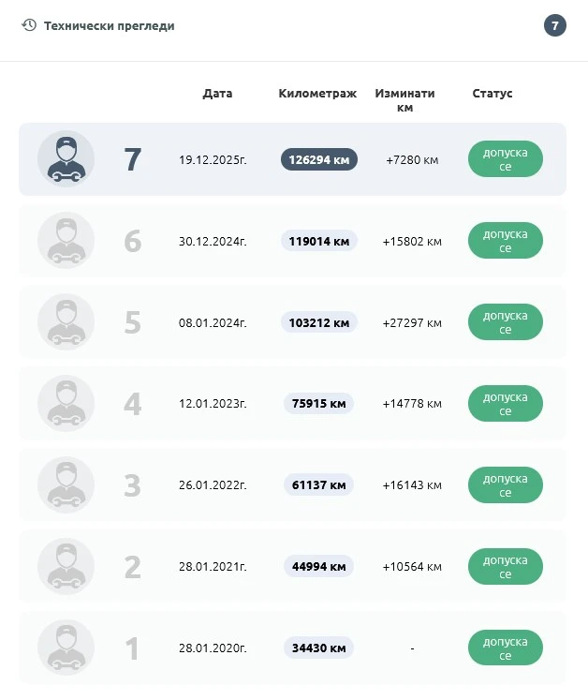Click the inspection count badge showing 7
This screenshot has width=588, height=700.
tap(555, 25)
